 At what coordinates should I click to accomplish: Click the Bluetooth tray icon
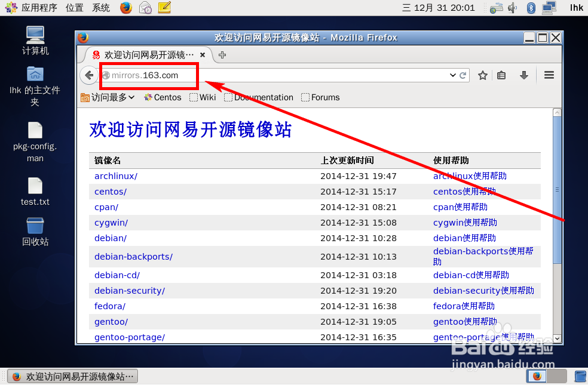[x=531, y=8]
